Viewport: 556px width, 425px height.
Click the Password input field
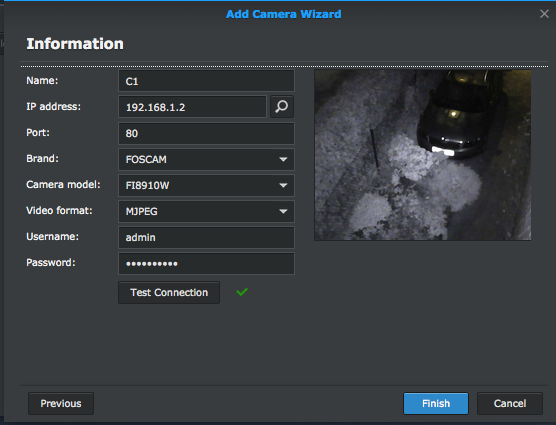[x=206, y=264]
